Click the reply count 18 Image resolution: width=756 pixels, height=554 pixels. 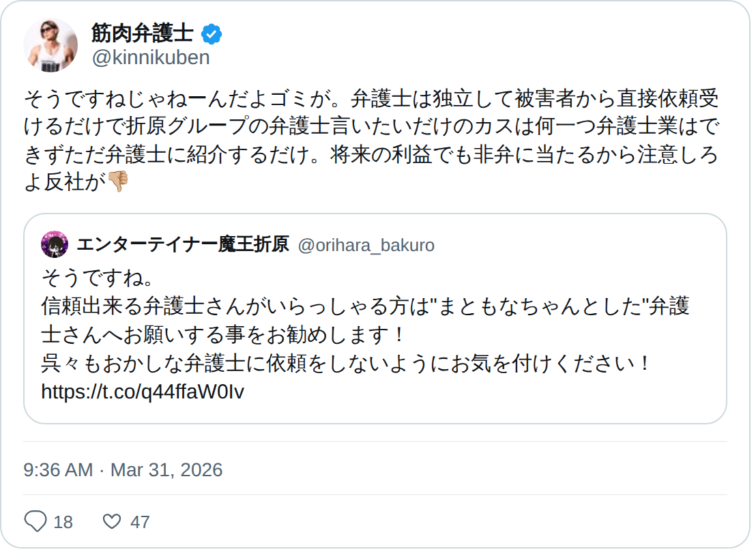coord(63,523)
